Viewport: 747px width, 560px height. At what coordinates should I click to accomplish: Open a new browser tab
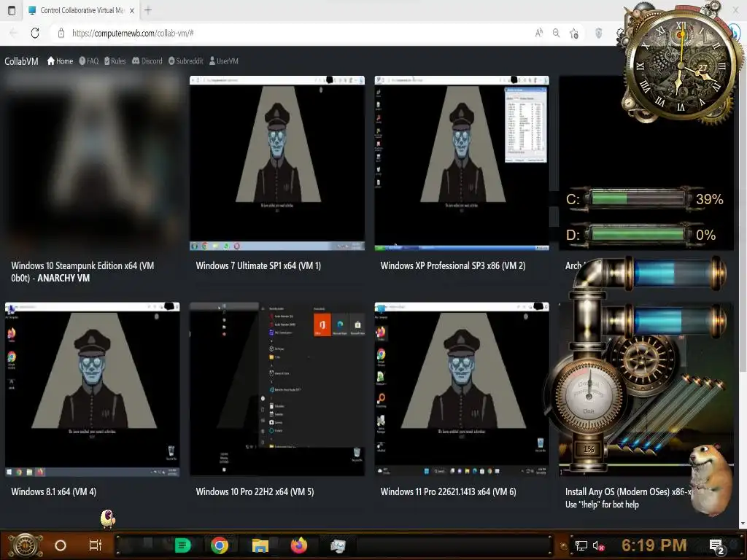click(x=147, y=10)
